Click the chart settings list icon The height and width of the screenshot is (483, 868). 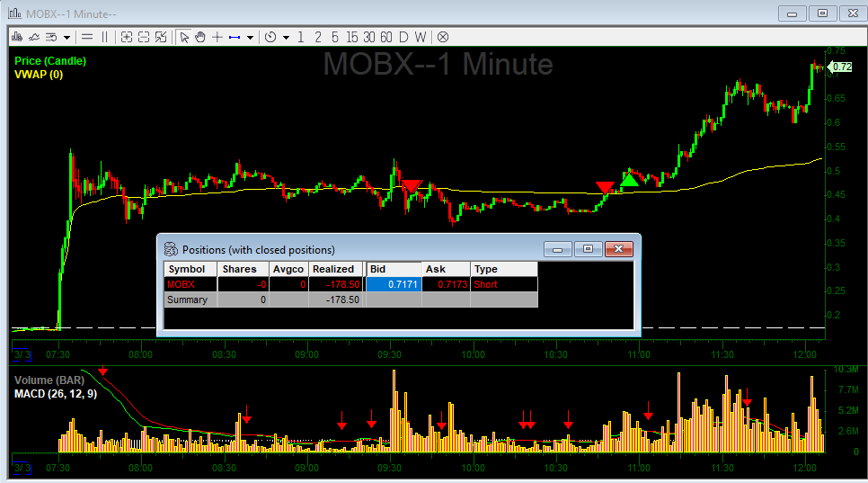pyautogui.click(x=51, y=37)
